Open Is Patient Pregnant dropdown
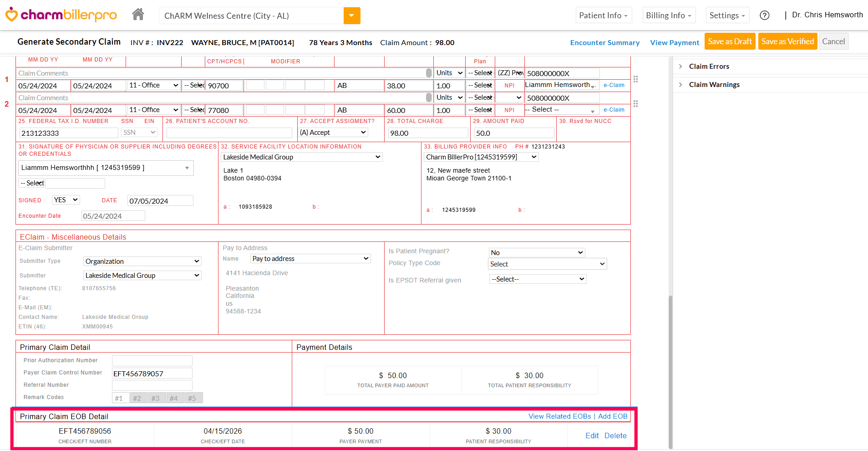This screenshot has width=868, height=451. point(537,253)
